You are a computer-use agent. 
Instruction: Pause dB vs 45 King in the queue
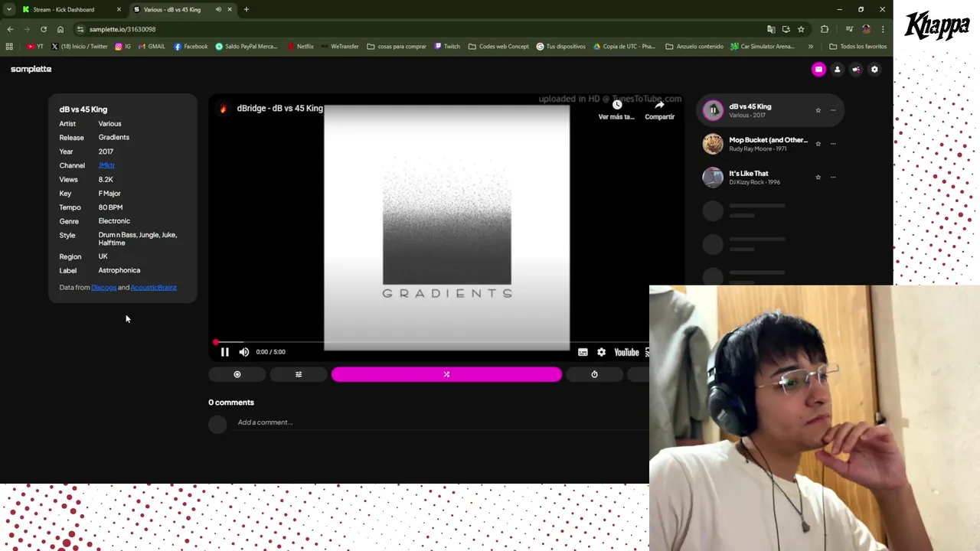point(713,110)
